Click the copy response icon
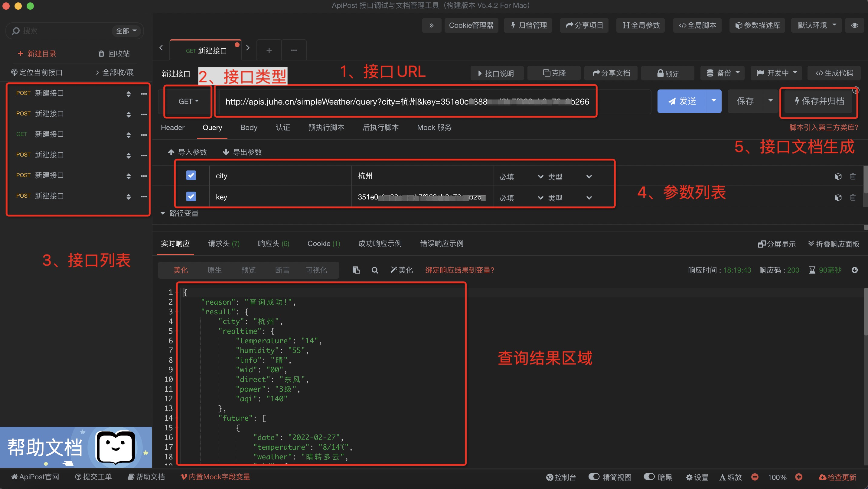 pyautogui.click(x=356, y=270)
